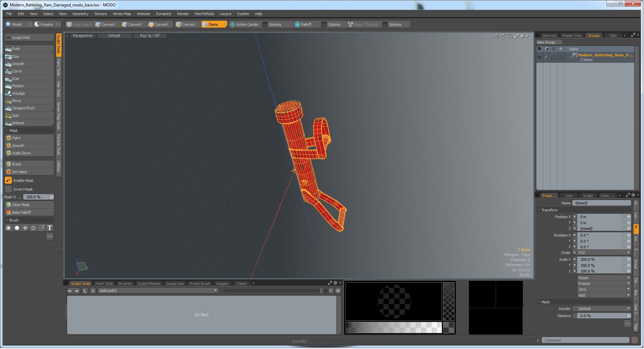This screenshot has width=644, height=349.
Task: Toggle Scale X channel keyframe dot
Action: pyautogui.click(x=575, y=259)
